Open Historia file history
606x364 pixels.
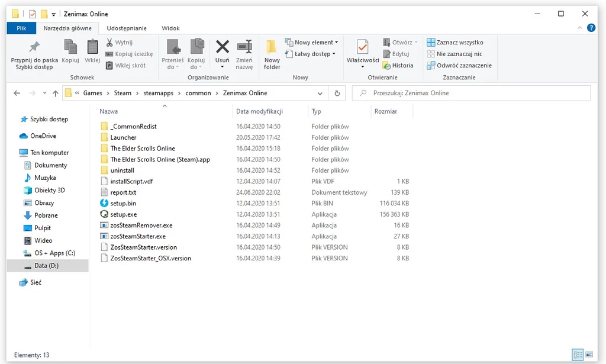tap(398, 65)
